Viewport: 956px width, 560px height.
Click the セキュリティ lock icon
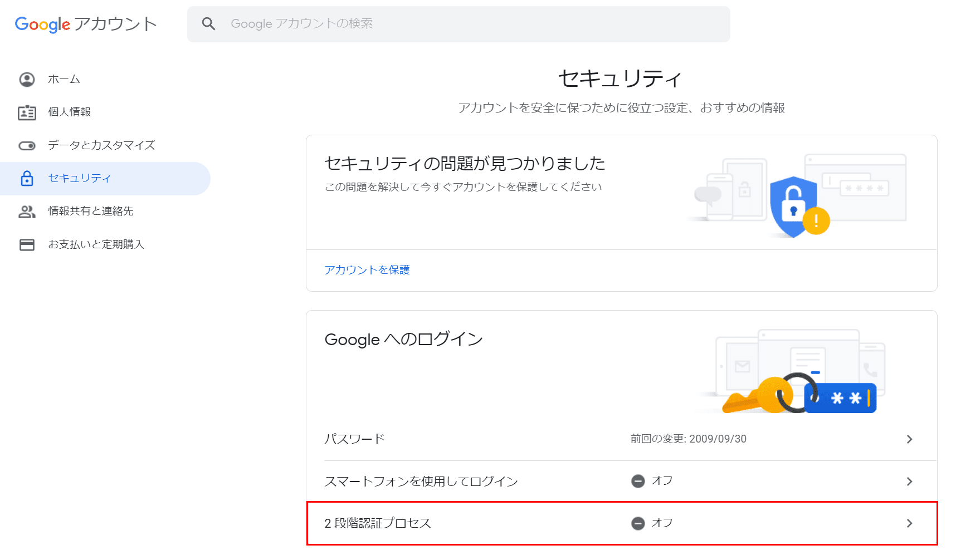pyautogui.click(x=27, y=178)
